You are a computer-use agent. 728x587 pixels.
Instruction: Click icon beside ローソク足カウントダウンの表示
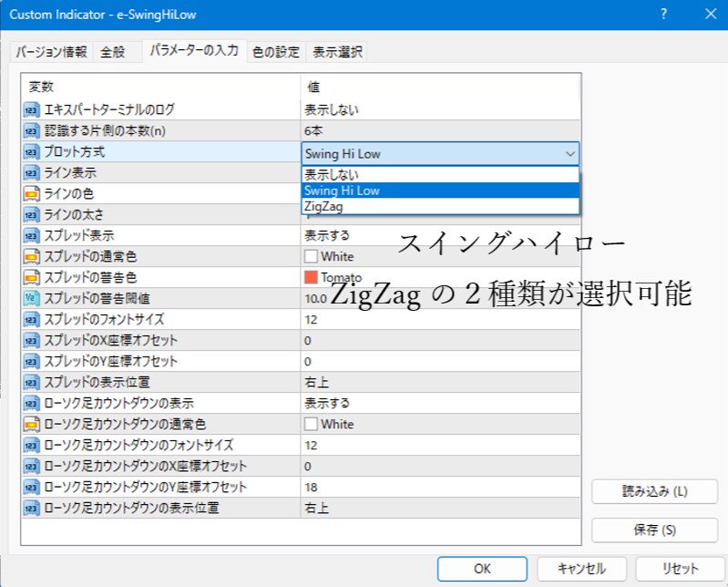pyautogui.click(x=31, y=403)
